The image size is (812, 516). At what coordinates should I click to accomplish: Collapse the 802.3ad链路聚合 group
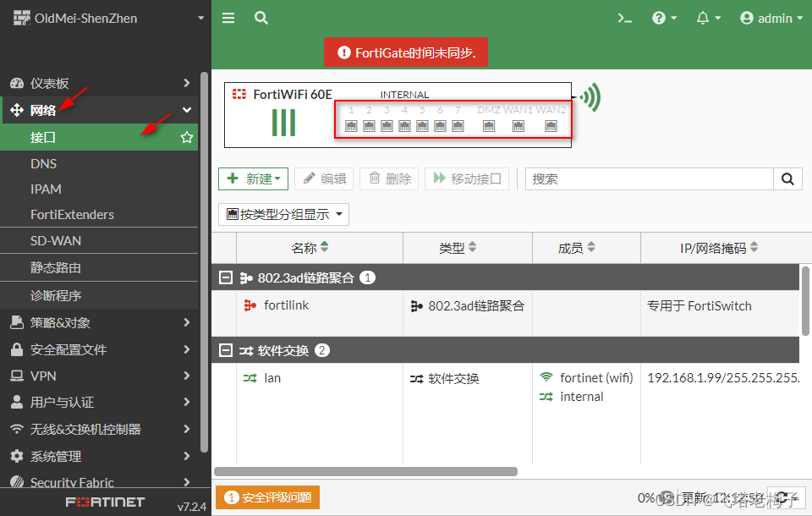tap(226, 277)
